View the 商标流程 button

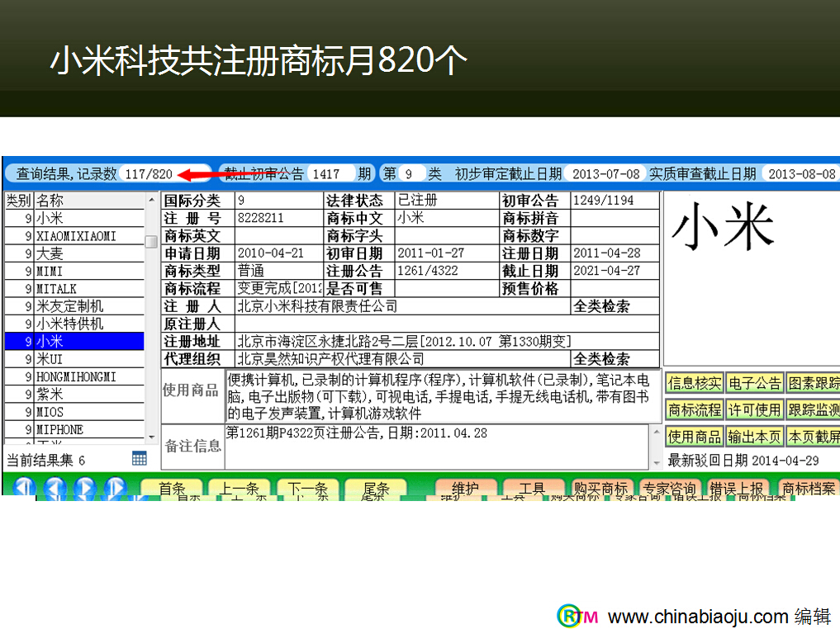[695, 409]
